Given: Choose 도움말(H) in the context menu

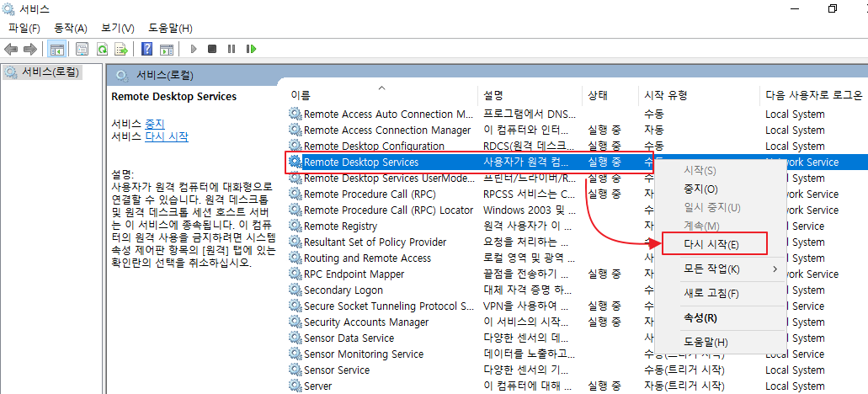Looking at the screenshot, I should pyautogui.click(x=706, y=343).
